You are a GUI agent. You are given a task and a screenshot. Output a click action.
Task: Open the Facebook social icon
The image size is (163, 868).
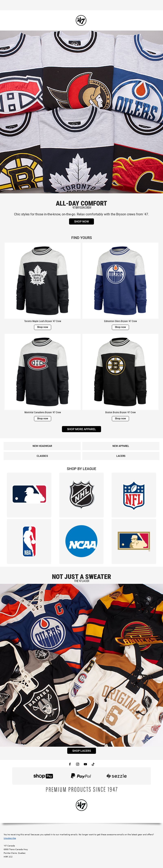pos(70,764)
